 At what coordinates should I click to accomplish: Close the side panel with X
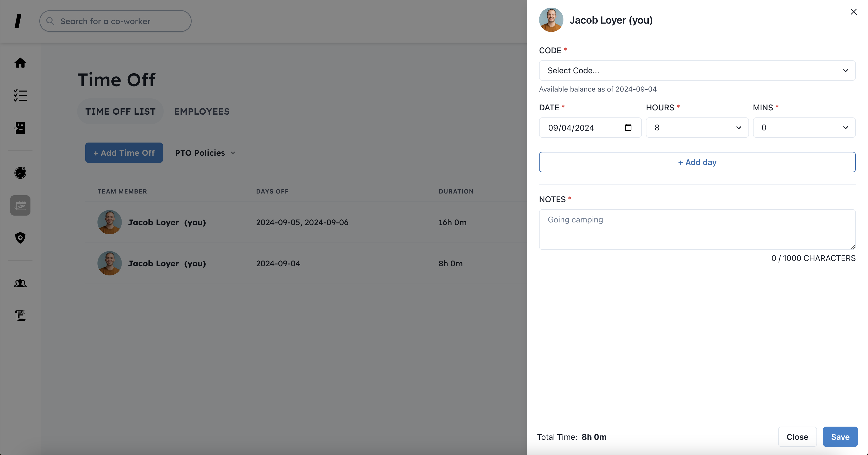point(853,12)
